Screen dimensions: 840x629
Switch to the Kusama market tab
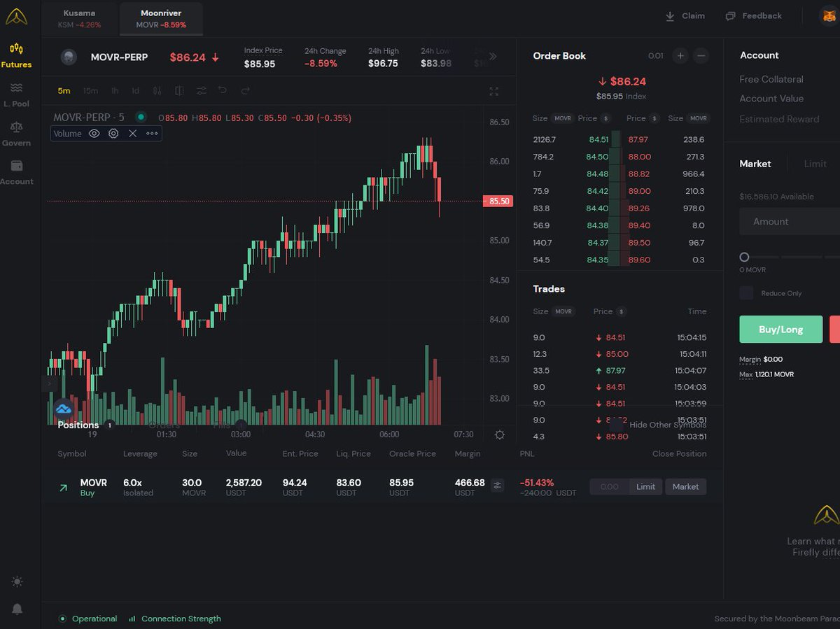[79, 19]
